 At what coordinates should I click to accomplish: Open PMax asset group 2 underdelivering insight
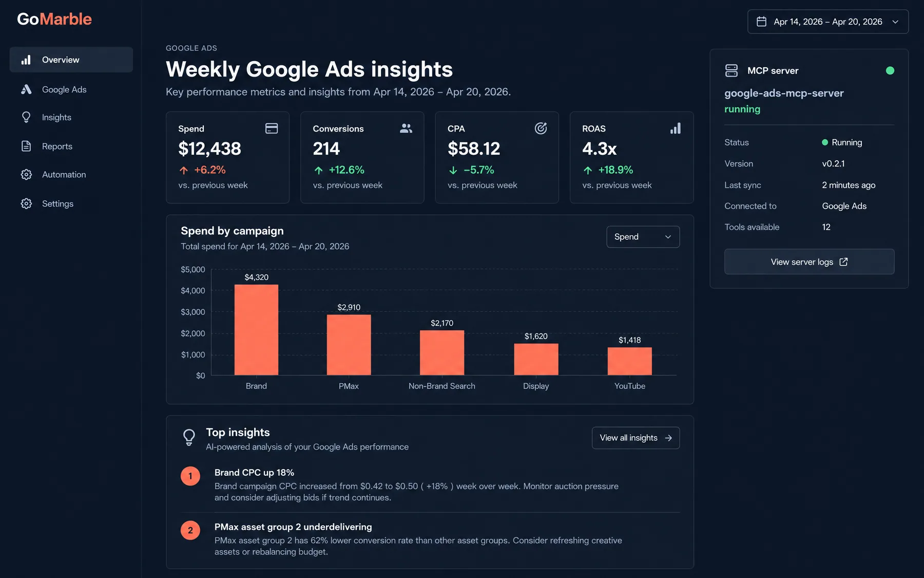click(x=293, y=527)
